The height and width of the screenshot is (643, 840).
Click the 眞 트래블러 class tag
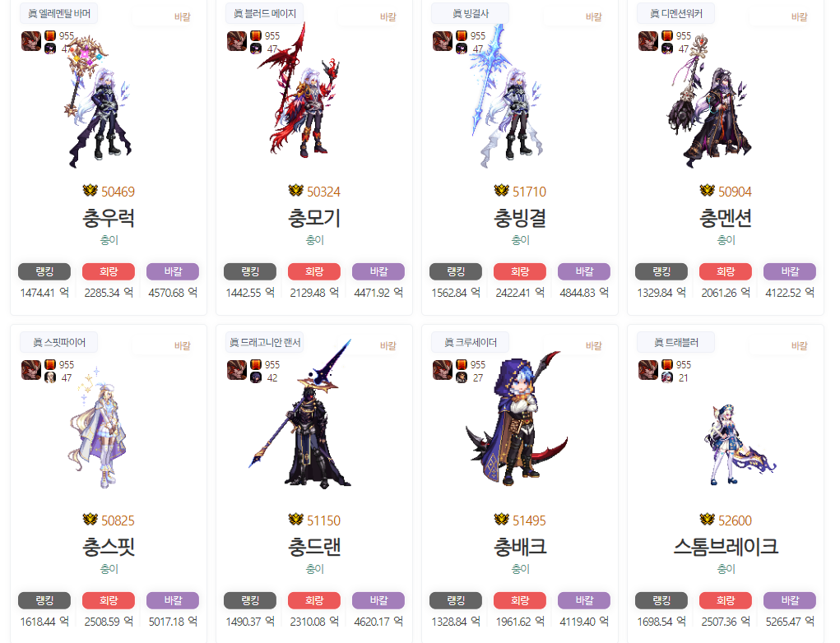click(x=676, y=342)
